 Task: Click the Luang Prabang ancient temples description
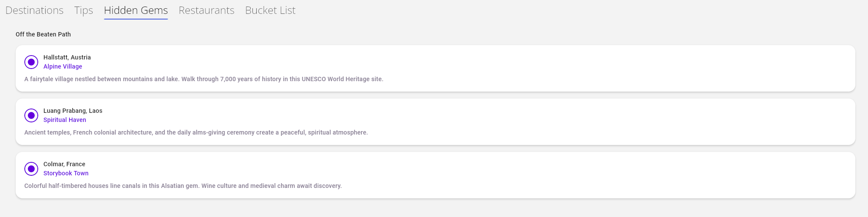(196, 132)
